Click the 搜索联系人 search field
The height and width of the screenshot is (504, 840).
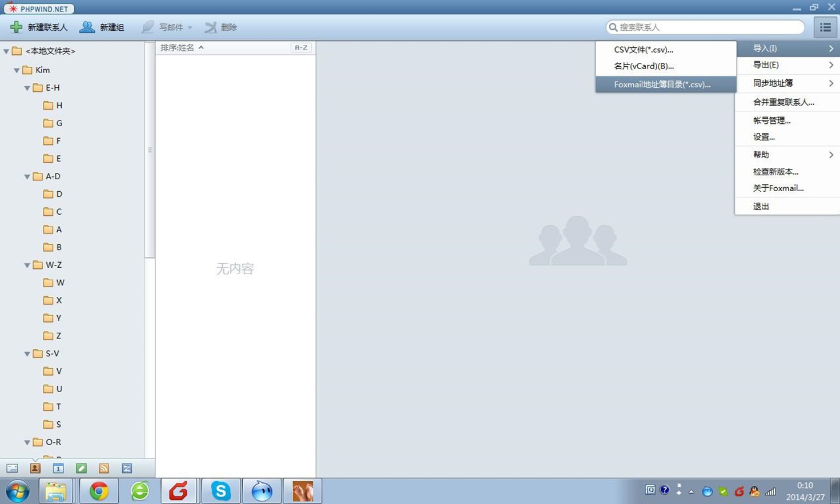[x=708, y=27]
